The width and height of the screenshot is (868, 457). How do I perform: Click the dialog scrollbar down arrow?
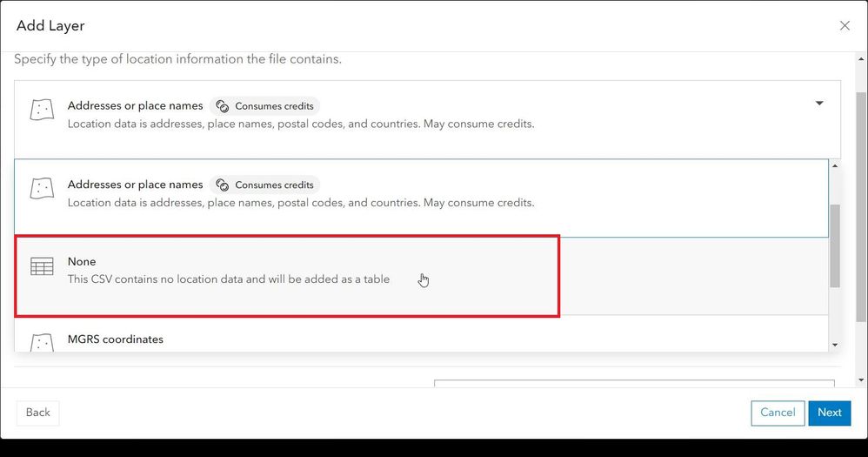point(861,380)
